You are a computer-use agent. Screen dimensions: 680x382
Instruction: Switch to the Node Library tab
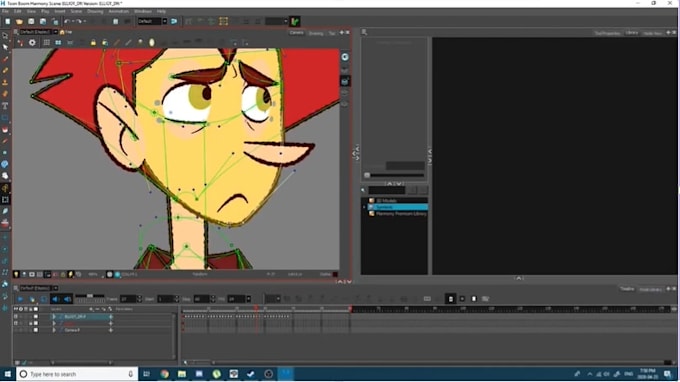(651, 289)
